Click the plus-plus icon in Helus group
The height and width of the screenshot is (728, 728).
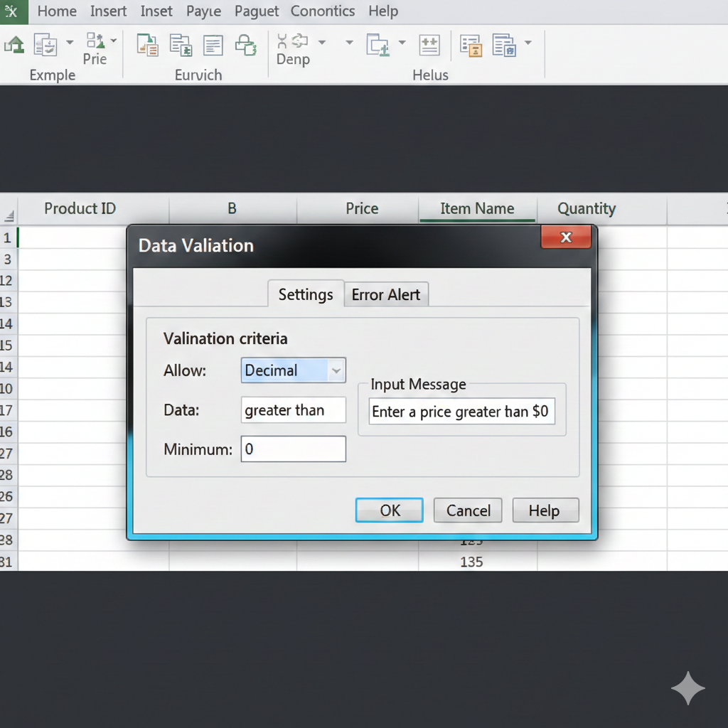coord(429,44)
